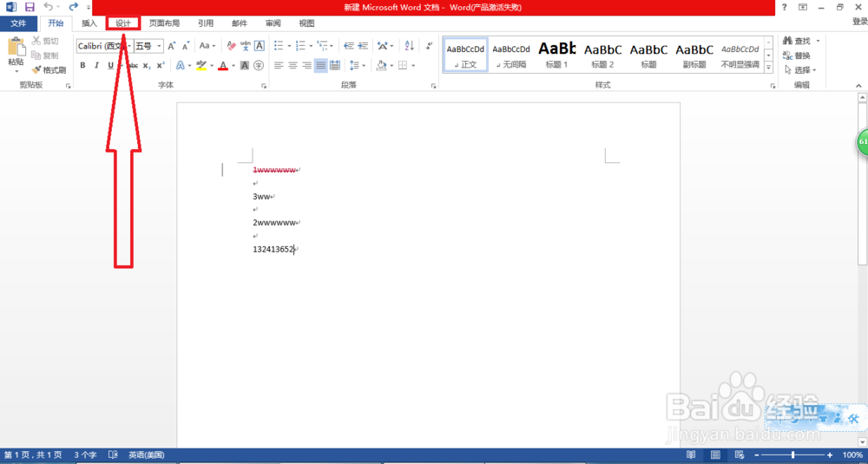The image size is (868, 464).
Task: Toggle Subscript formatting
Action: coord(146,65)
